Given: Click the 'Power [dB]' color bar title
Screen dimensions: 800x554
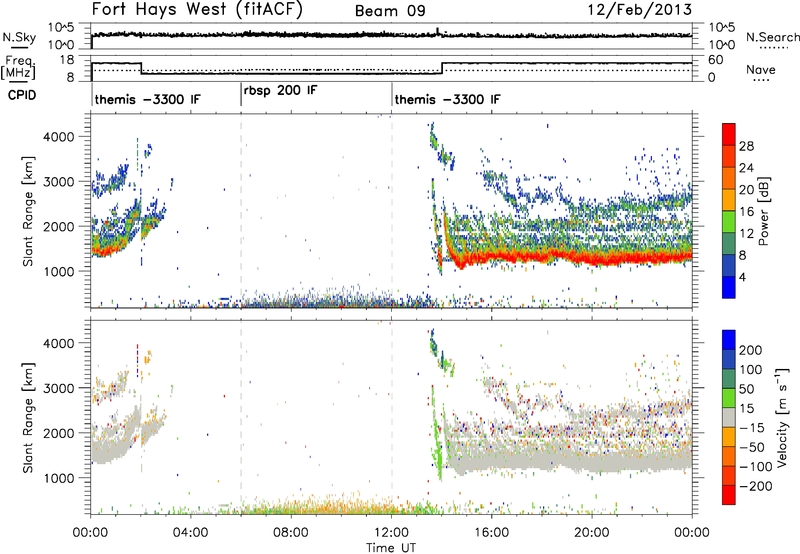Looking at the screenshot, I should 764,211.
